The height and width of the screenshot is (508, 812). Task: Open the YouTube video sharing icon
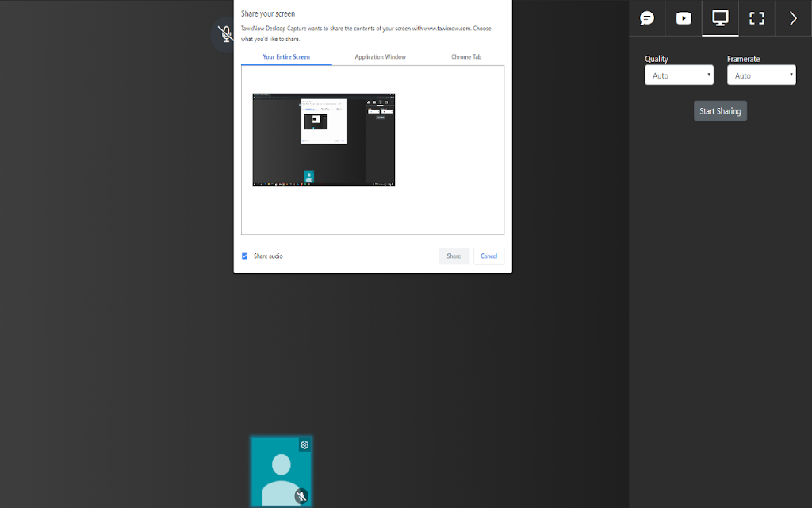684,19
